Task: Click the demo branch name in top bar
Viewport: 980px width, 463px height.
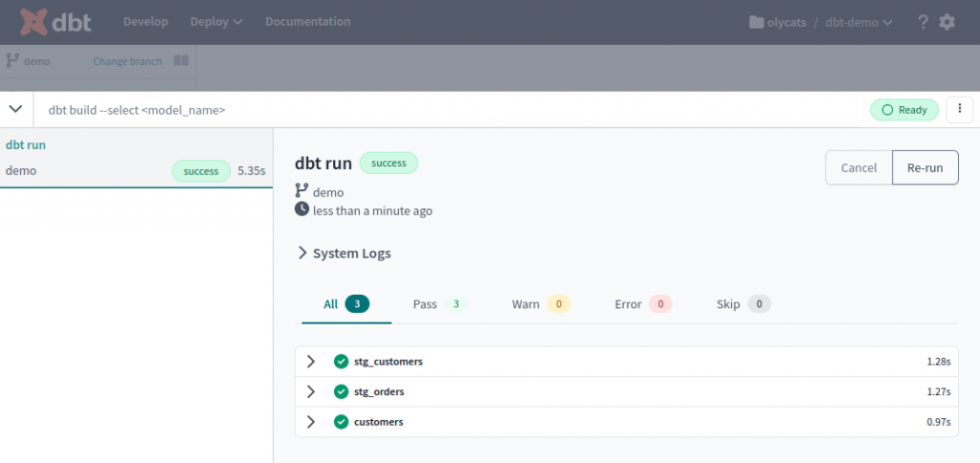Action: tap(37, 61)
